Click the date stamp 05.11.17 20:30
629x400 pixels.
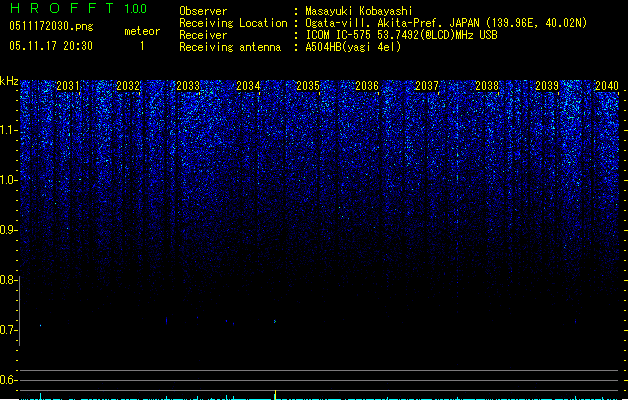(51, 46)
